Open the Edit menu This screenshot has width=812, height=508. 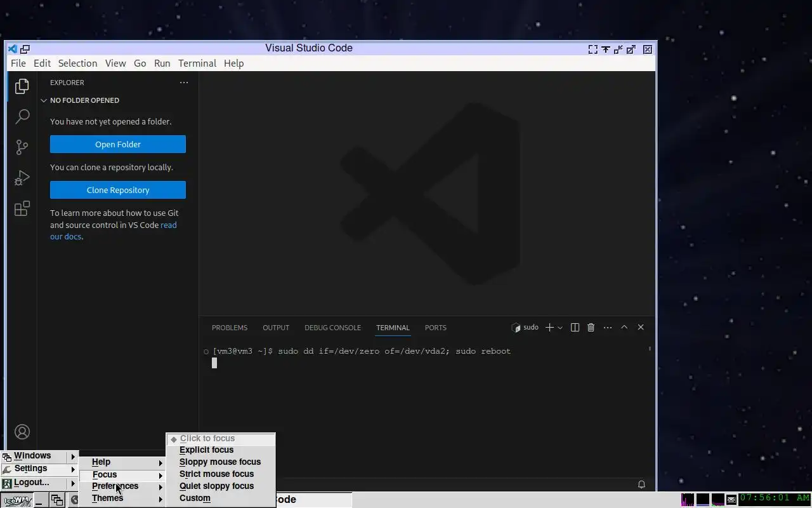point(42,63)
